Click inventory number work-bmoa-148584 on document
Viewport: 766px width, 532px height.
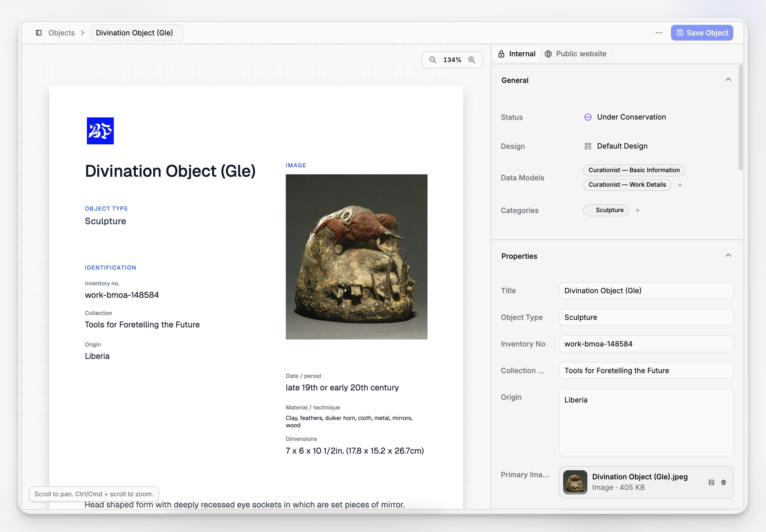pos(122,295)
